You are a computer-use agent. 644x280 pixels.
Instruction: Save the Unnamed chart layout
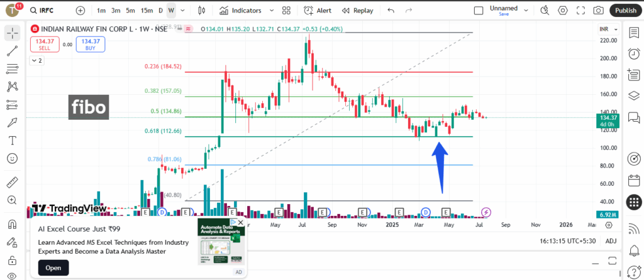[504, 14]
